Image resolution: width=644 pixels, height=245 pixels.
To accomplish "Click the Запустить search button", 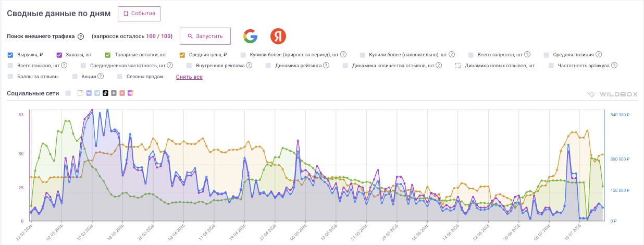I will pos(205,36).
